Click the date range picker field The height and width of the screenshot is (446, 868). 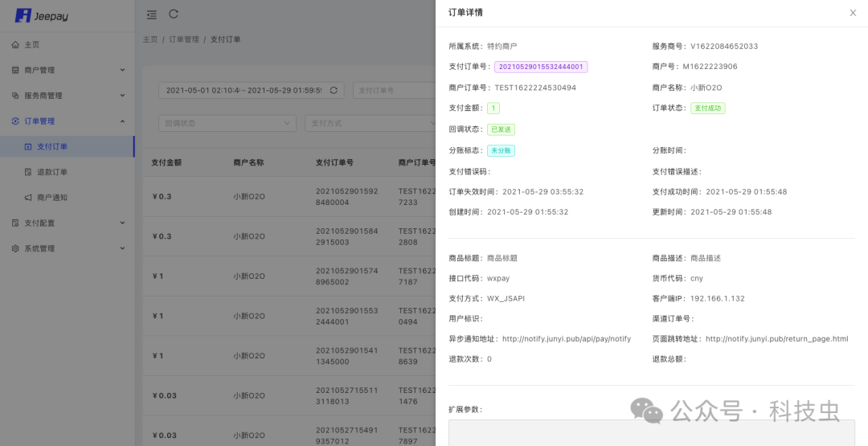coord(252,90)
